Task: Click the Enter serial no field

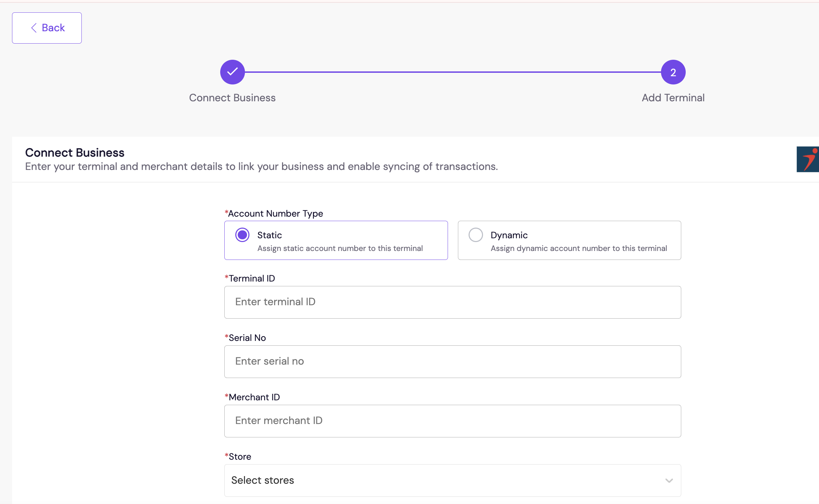Action: click(452, 362)
